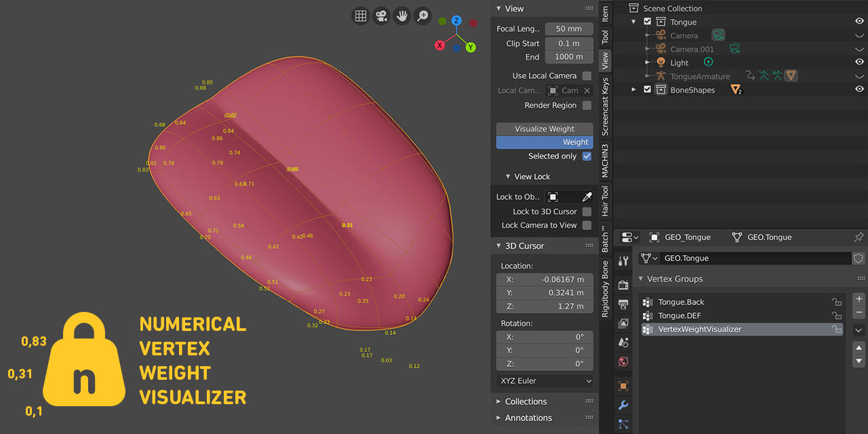Uncheck the Selected only checkbox
The width and height of the screenshot is (868, 434).
pyautogui.click(x=587, y=156)
